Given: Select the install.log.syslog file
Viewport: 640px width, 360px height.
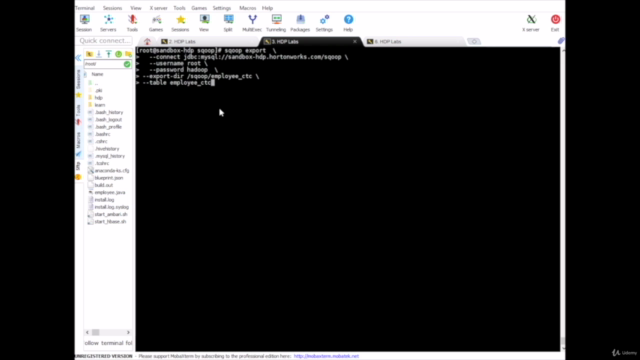Looking at the screenshot, I should pos(111,207).
